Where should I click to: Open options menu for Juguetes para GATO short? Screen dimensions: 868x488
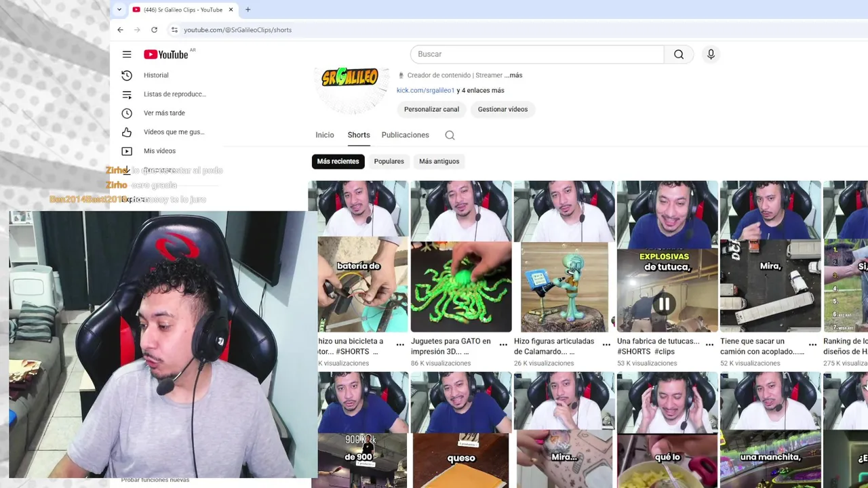[x=503, y=345]
